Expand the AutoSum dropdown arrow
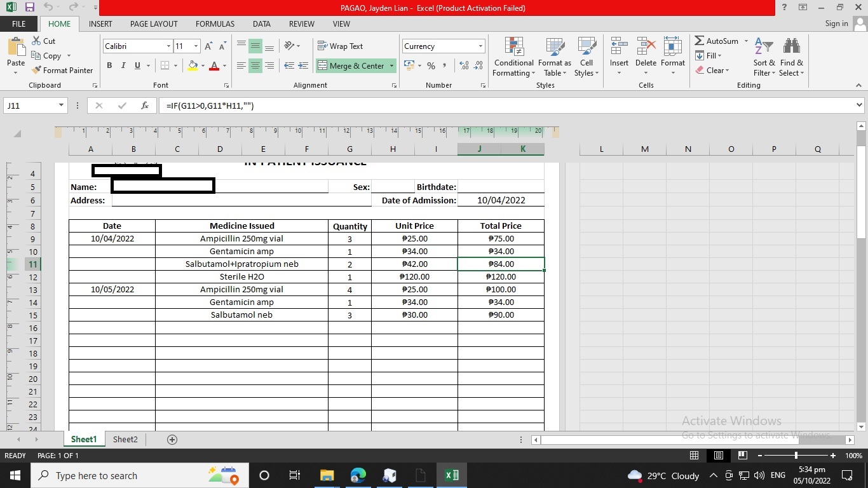This screenshot has width=868, height=488. (x=746, y=41)
